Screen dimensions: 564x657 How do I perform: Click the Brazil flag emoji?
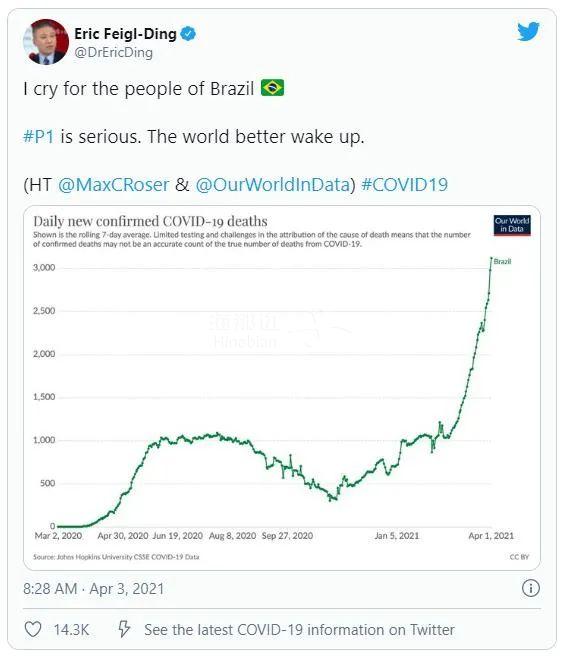click(272, 88)
